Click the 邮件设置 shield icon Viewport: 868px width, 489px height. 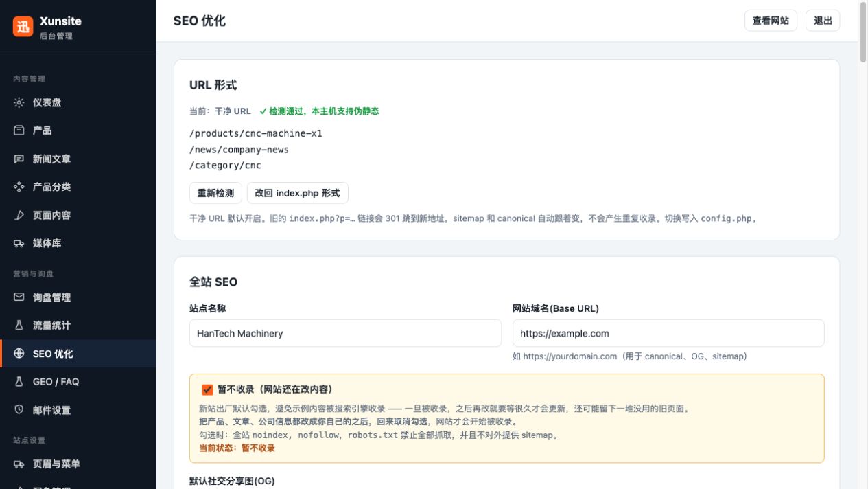[x=19, y=410]
